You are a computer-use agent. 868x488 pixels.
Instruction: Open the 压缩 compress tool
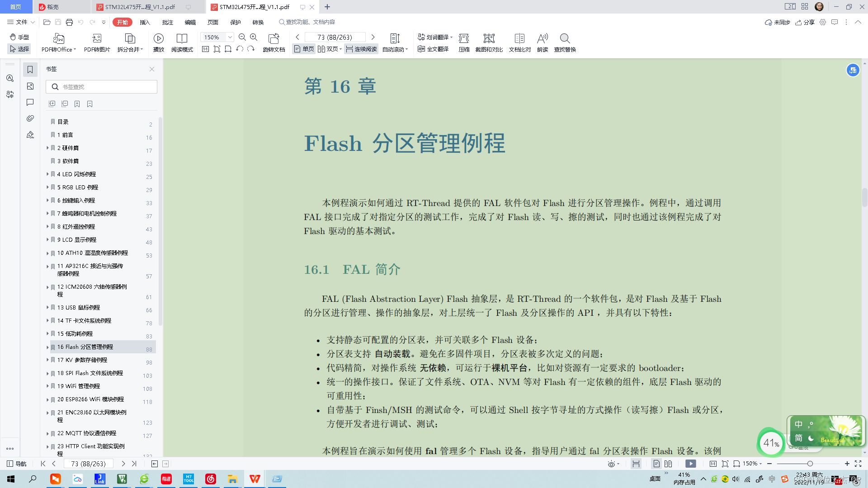(463, 43)
